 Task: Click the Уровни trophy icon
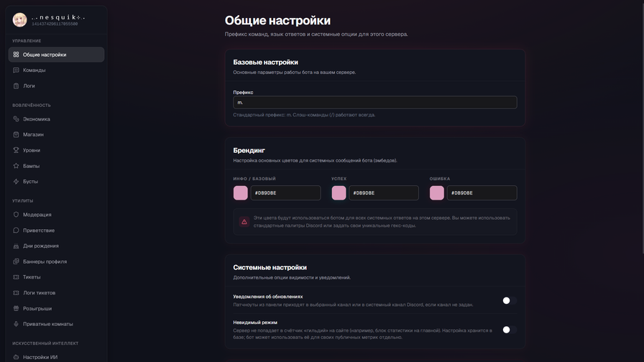pyautogui.click(x=16, y=150)
